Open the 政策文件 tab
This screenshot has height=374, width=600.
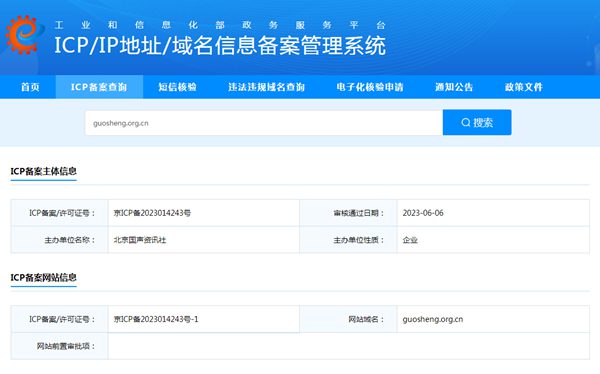point(524,87)
